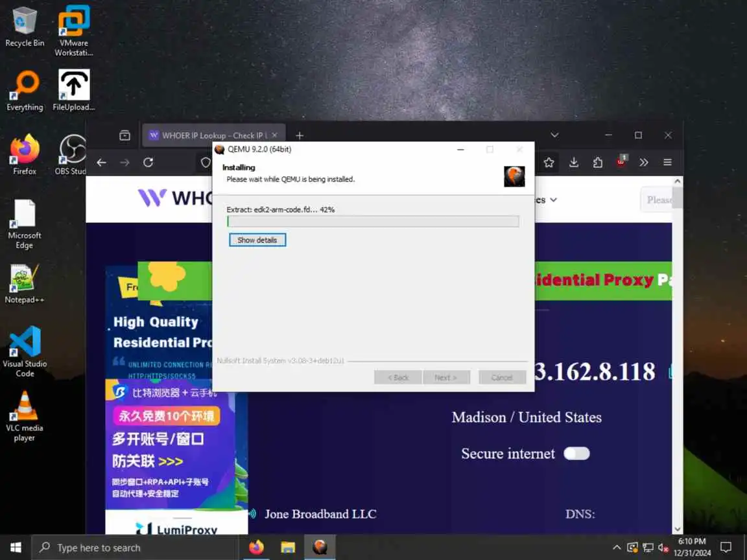This screenshot has height=560, width=747.
Task: Open the taskbar clock and date
Action: 692,548
